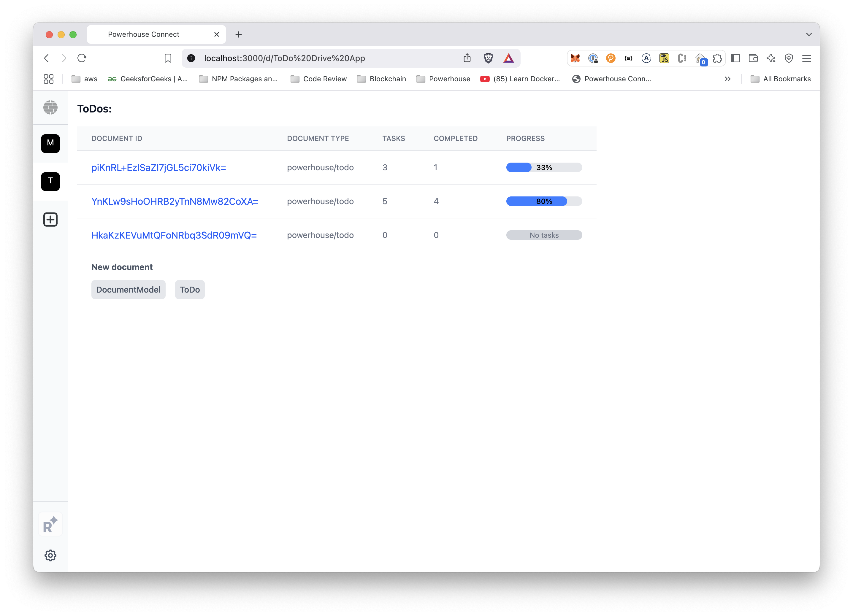Open document piKnRL+EzISaZl7jGL5ci70kiVk=
Screen dimensions: 853x616
(x=159, y=167)
